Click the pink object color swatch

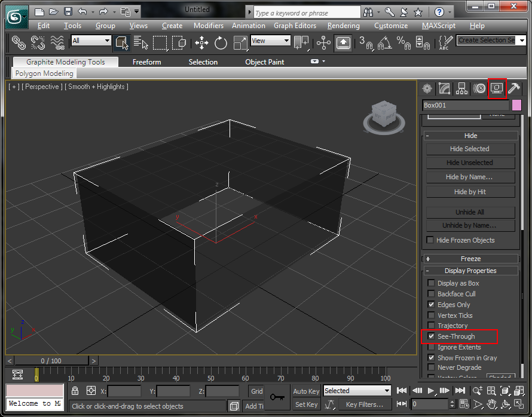pos(516,105)
